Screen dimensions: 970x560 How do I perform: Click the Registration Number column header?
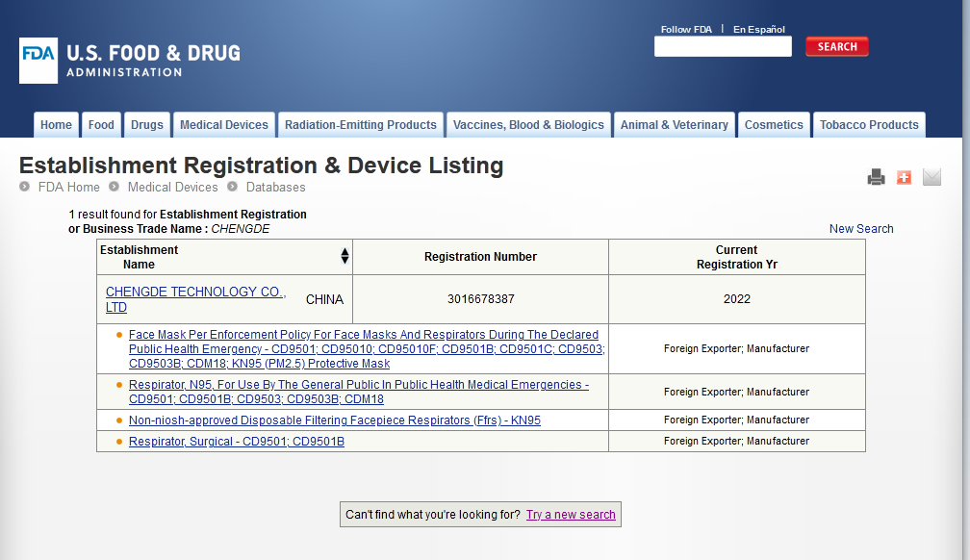(480, 256)
